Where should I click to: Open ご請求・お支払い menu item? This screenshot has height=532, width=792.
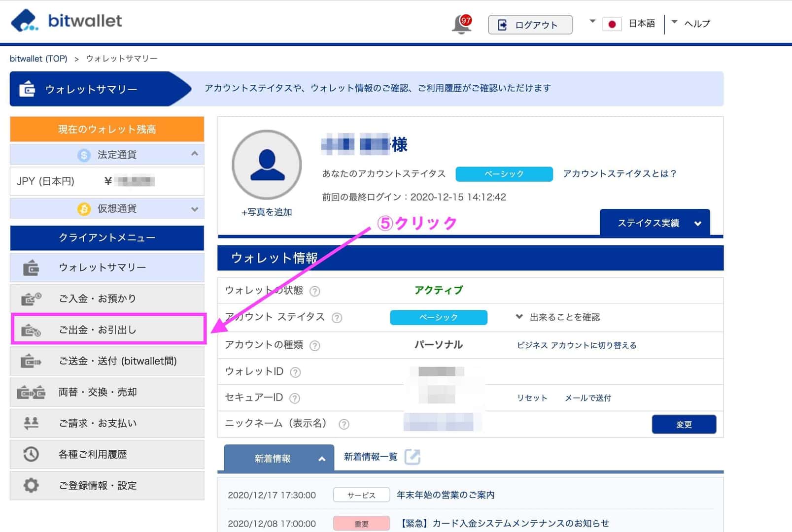tap(107, 423)
